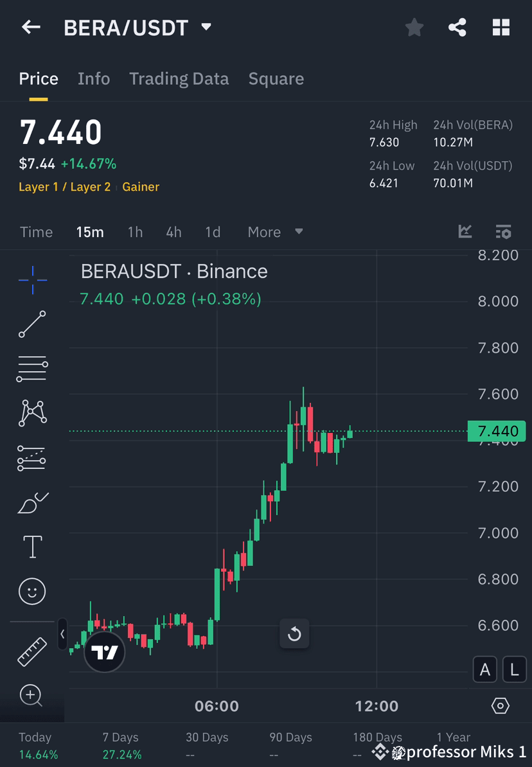Expand the More timeframe options

[x=275, y=232]
